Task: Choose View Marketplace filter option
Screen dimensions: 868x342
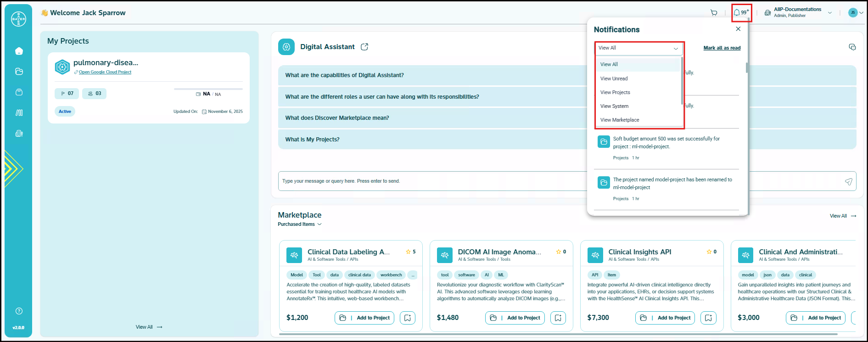Action: (619, 120)
